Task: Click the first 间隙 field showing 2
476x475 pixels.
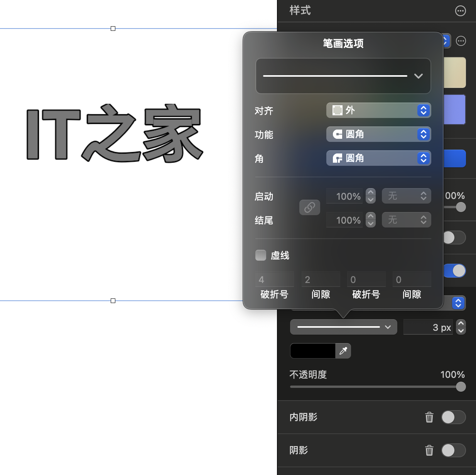Action: pyautogui.click(x=321, y=279)
